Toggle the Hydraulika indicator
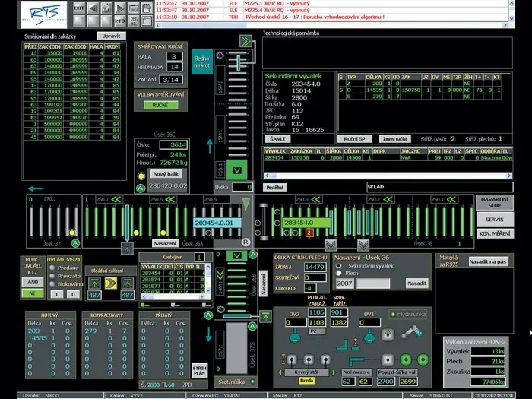Viewport: 532px width, 399px height. point(393,314)
